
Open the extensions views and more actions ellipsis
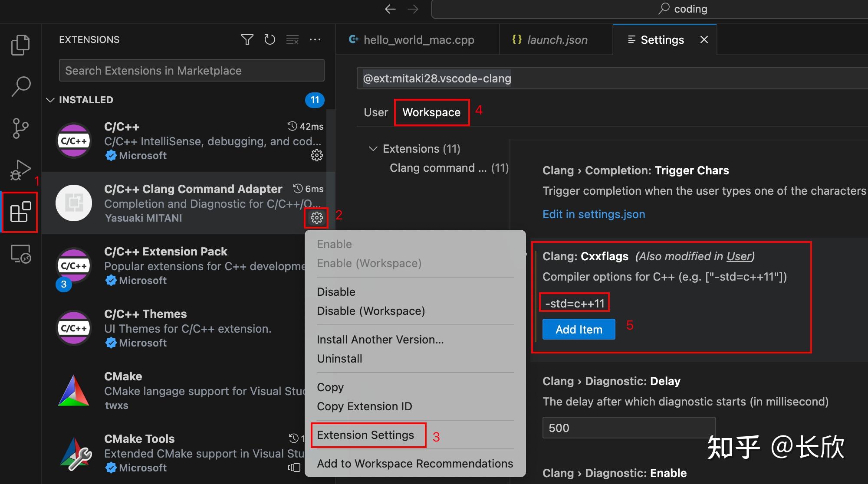[315, 40]
